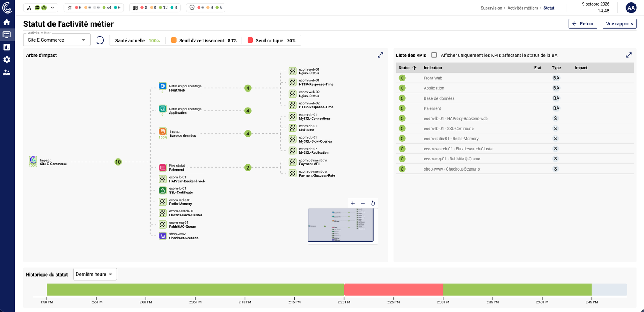This screenshot has width=644, height=312.
Task: Open the hosts status counter icon
Action: pos(135,8)
